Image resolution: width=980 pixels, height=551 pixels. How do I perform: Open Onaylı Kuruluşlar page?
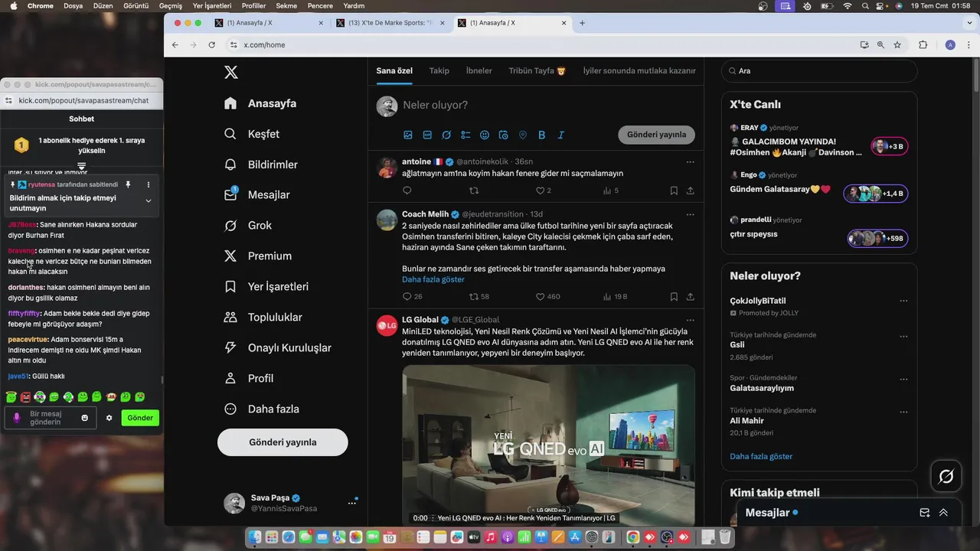277,348
